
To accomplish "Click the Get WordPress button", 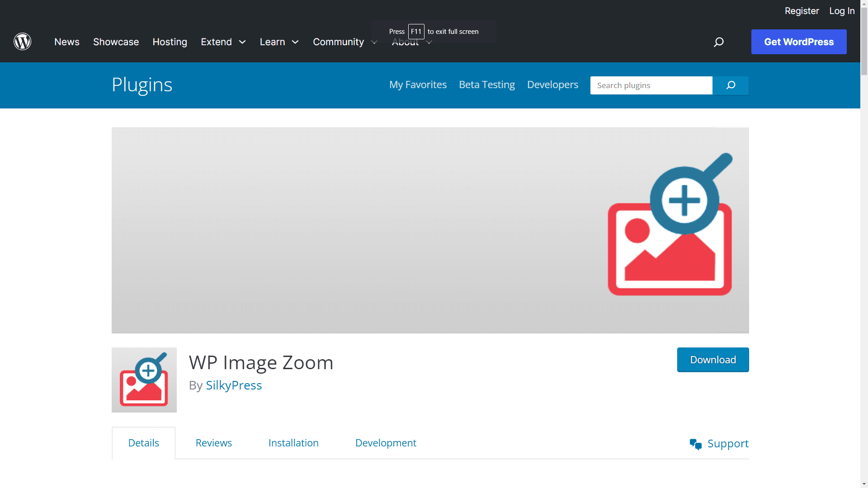I will [799, 42].
